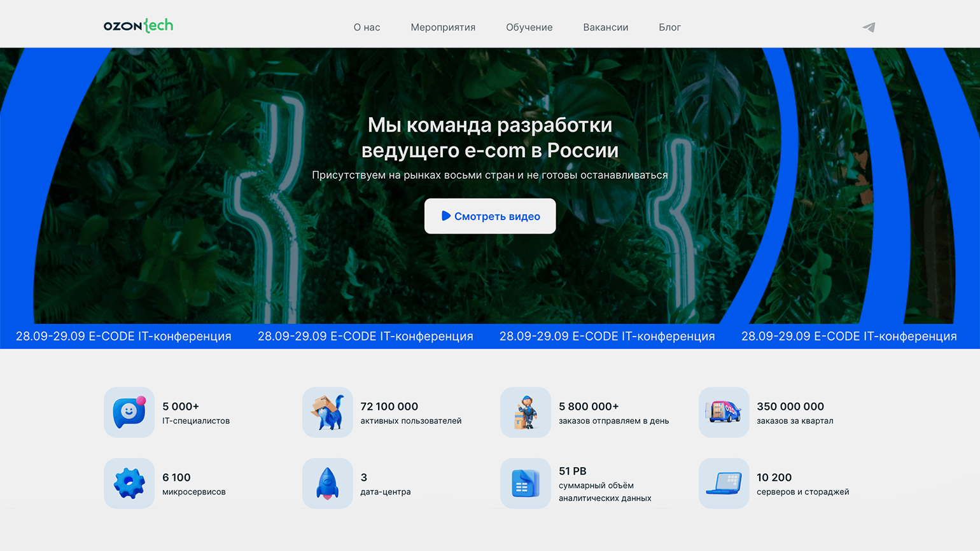The height and width of the screenshot is (551, 980).
Task: Click the second E-CODE IT-конференция ticker item
Action: (x=365, y=336)
